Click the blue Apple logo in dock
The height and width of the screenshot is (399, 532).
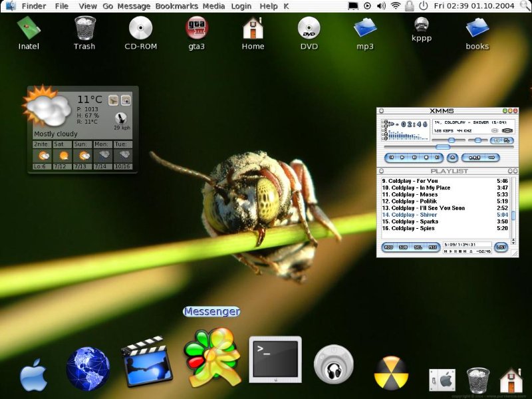pos(33,375)
